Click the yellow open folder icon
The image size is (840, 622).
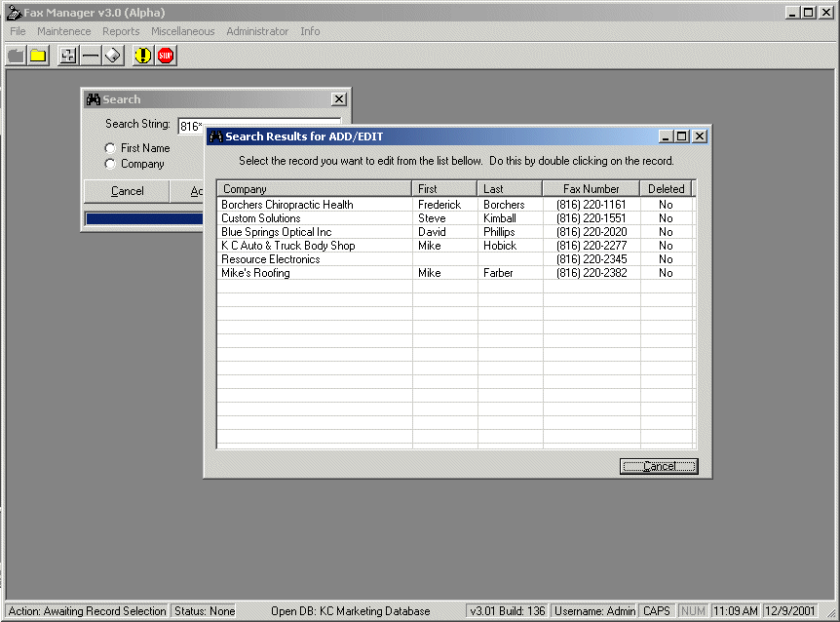click(38, 56)
